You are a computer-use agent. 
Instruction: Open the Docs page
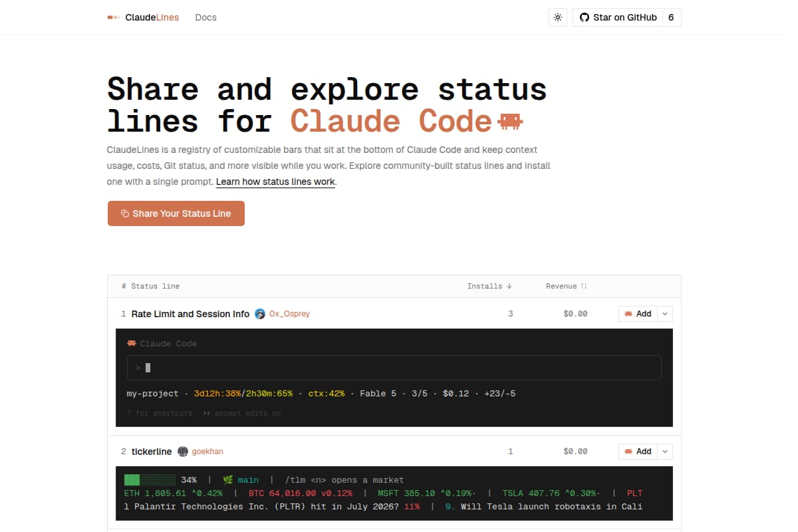point(205,17)
